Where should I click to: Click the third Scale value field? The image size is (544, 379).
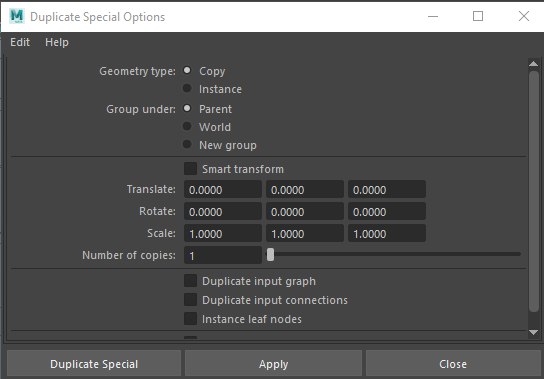(x=387, y=234)
